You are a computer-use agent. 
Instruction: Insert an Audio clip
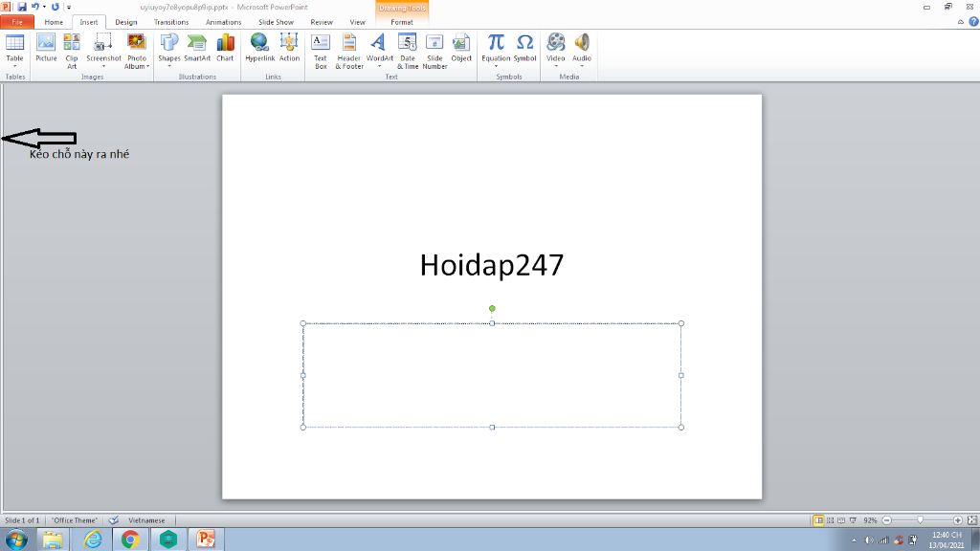click(582, 50)
